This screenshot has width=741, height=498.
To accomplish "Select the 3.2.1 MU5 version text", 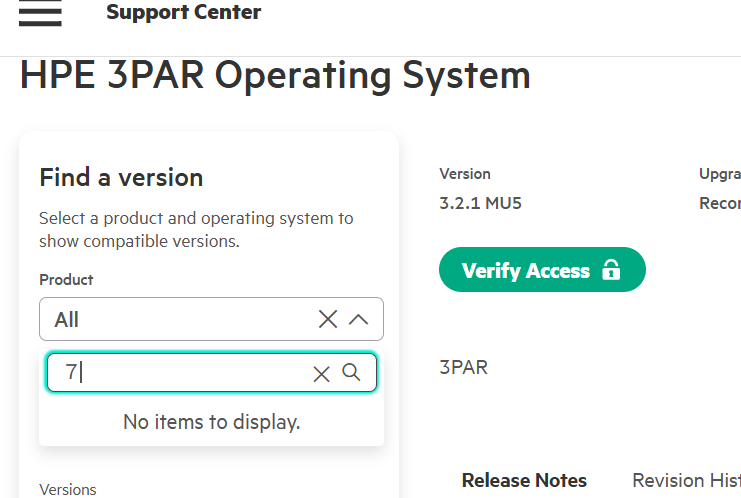I will pyautogui.click(x=480, y=203).
